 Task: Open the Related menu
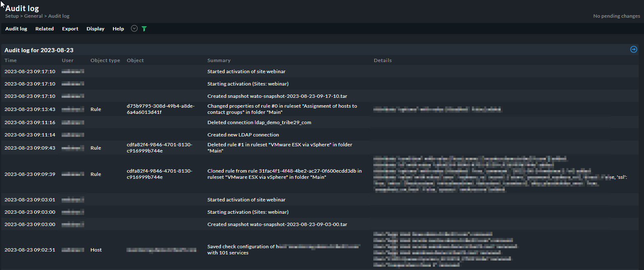coord(44,29)
